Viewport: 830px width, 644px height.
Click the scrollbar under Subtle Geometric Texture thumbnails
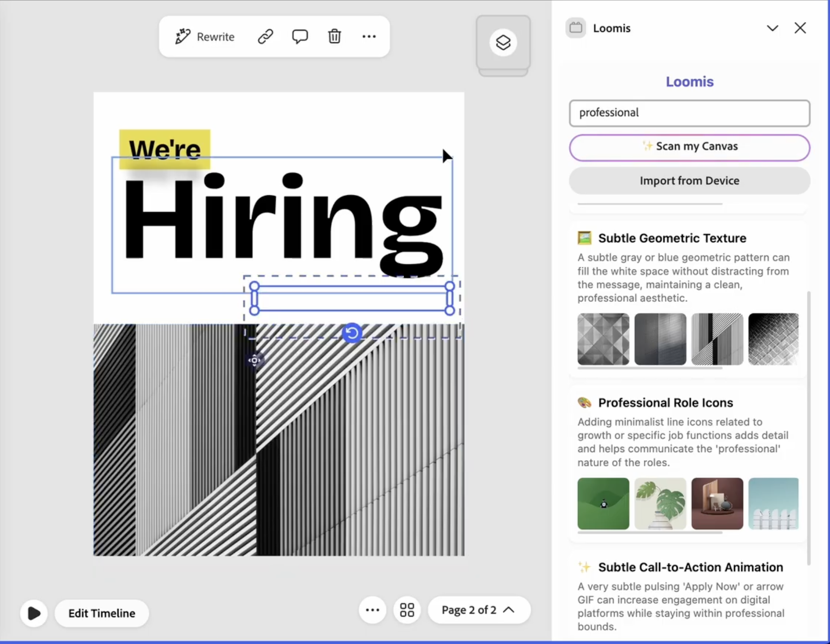click(650, 368)
